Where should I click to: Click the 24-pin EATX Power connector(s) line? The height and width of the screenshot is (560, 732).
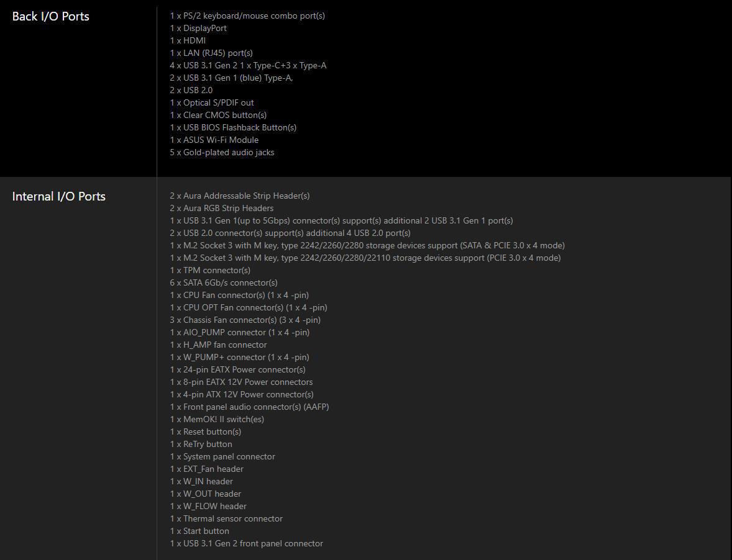238,370
